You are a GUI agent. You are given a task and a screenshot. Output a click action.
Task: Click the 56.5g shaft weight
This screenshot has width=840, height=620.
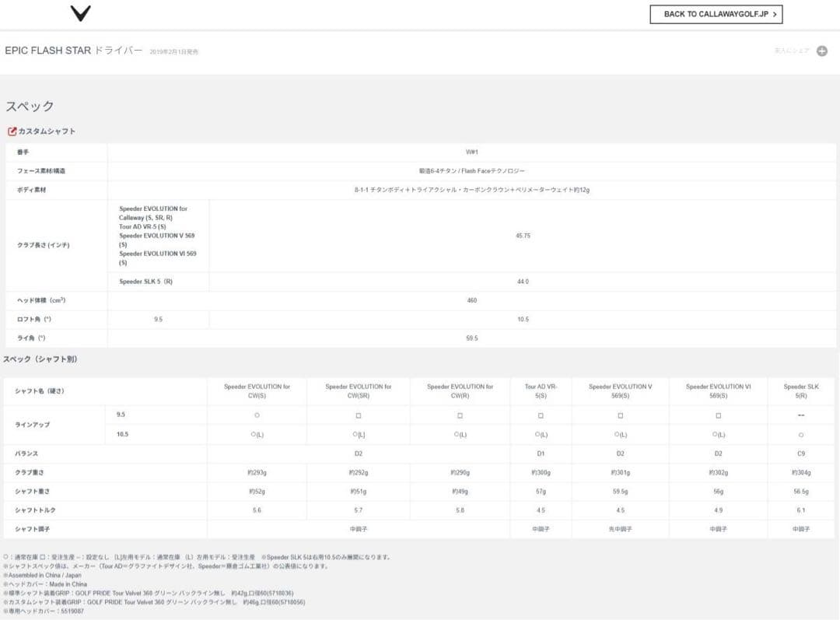(x=801, y=492)
